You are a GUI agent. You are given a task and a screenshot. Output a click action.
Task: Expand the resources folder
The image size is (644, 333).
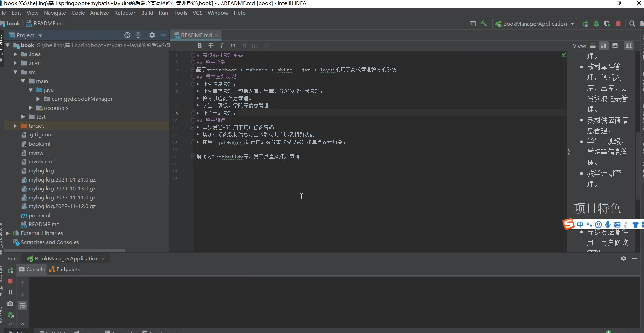[x=31, y=108]
